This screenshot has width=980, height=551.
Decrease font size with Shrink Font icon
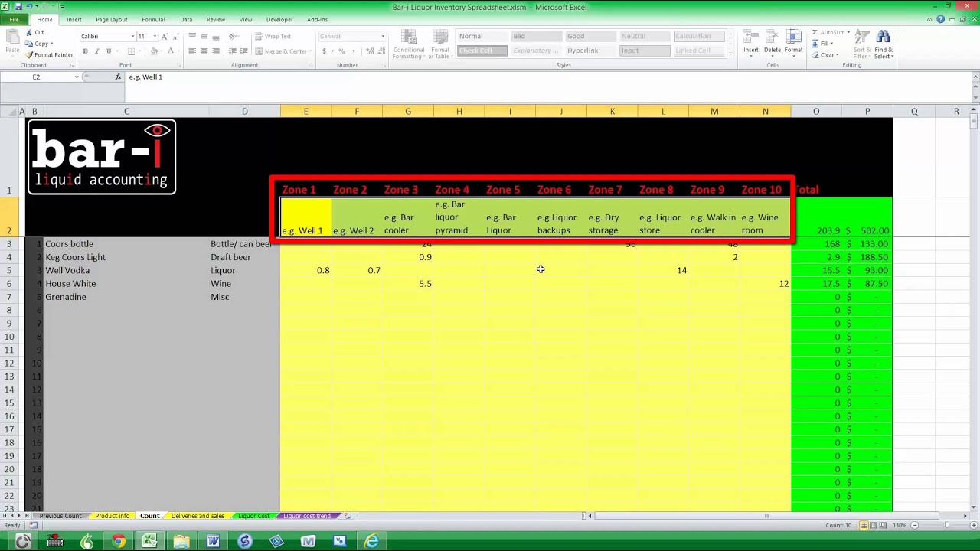pyautogui.click(x=175, y=37)
